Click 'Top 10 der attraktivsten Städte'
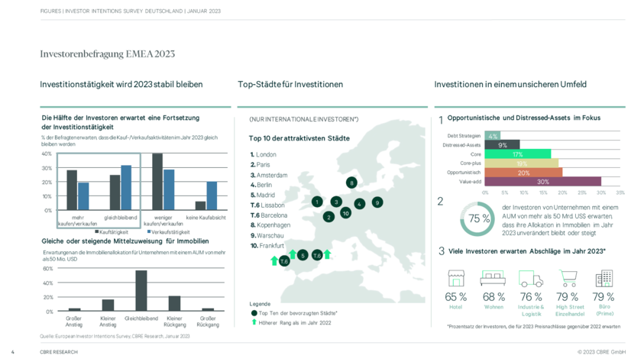The width and height of the screenshot is (644, 362). [299, 138]
